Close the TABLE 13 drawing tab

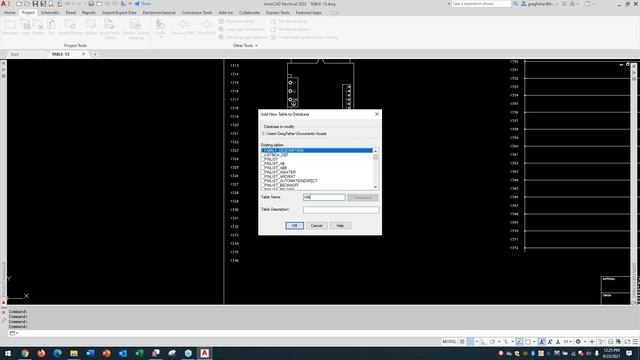click(x=84, y=54)
